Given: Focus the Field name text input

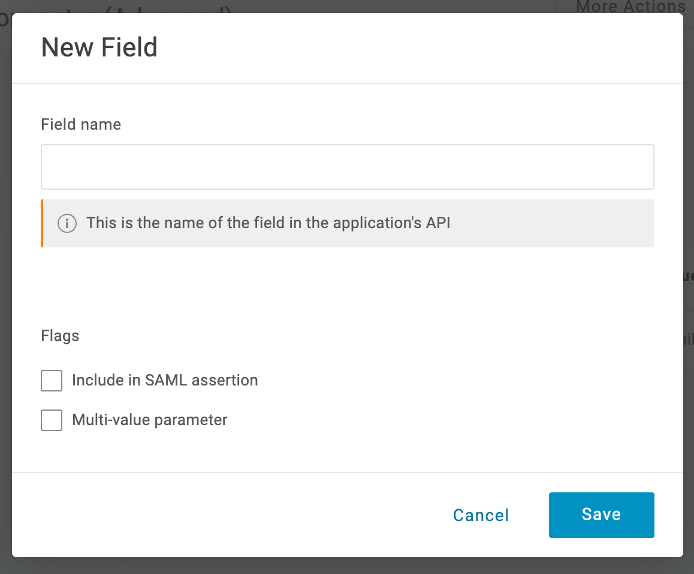Looking at the screenshot, I should pos(347,167).
